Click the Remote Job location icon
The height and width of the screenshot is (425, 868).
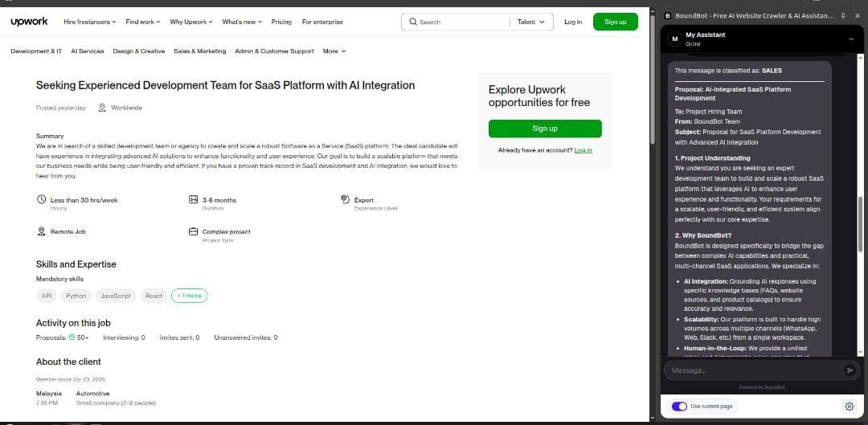tap(41, 231)
